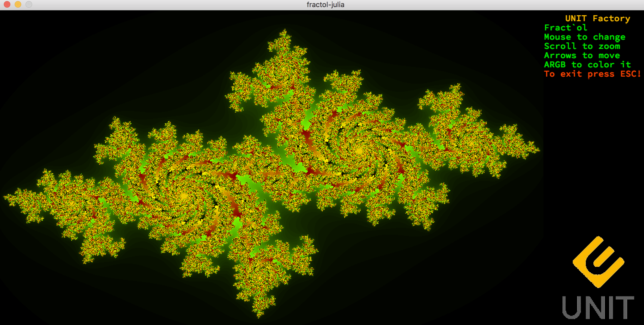The height and width of the screenshot is (325, 644).
Task: Click the topmost tip of the fractal
Action: tap(284, 30)
